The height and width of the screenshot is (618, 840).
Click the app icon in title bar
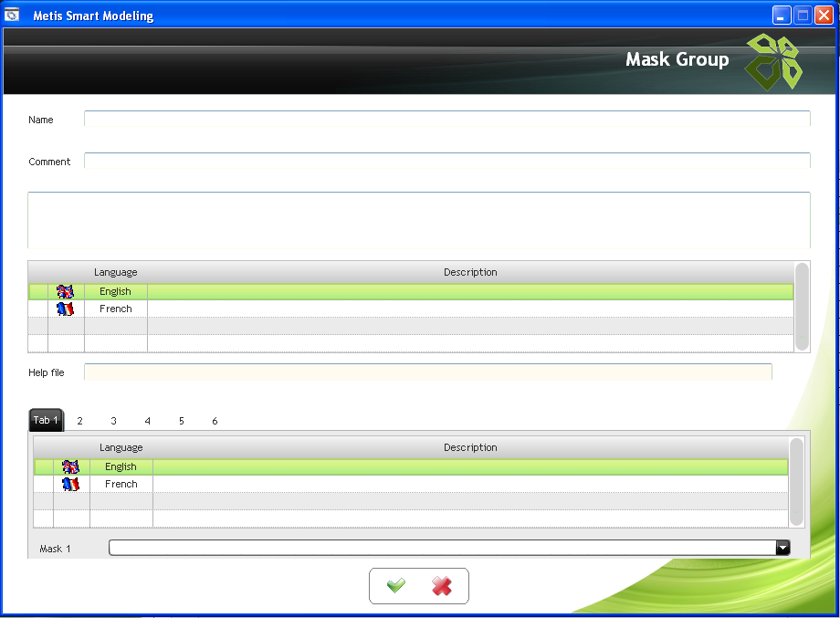coord(13,16)
